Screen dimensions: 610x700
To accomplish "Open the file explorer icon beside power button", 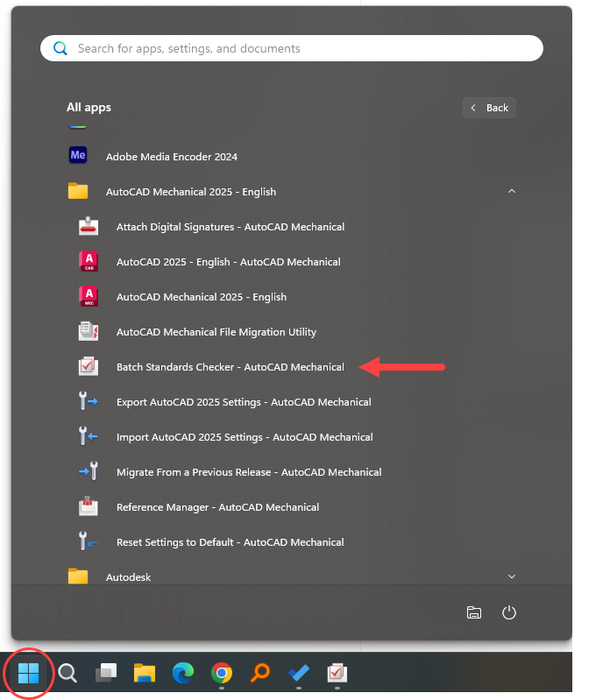I will pyautogui.click(x=474, y=612).
